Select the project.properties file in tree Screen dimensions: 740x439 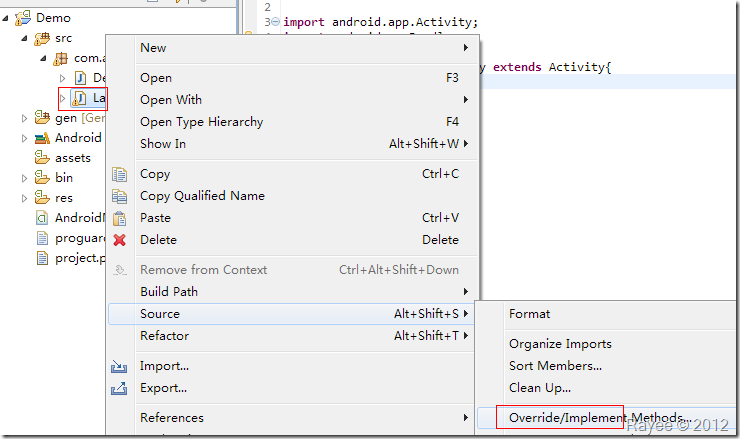point(78,258)
